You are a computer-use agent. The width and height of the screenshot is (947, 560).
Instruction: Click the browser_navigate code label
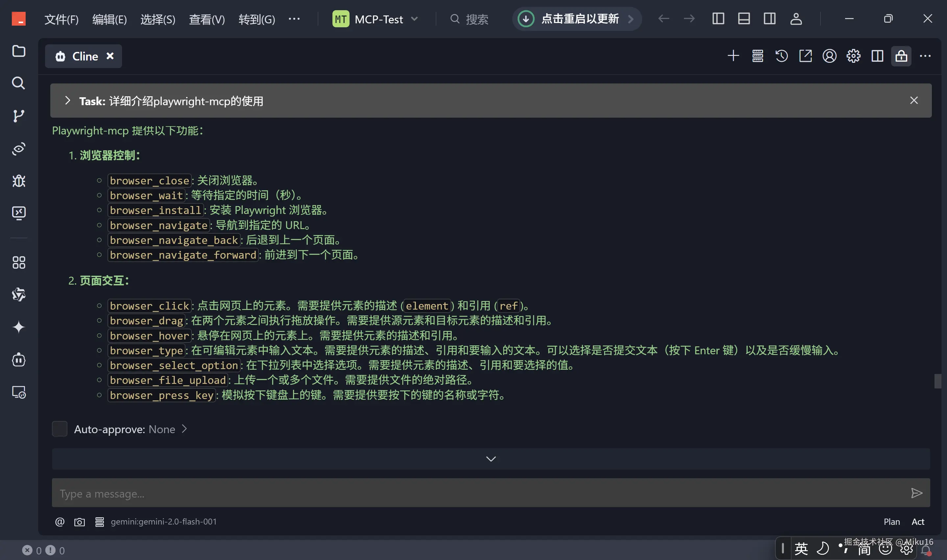pos(158,225)
